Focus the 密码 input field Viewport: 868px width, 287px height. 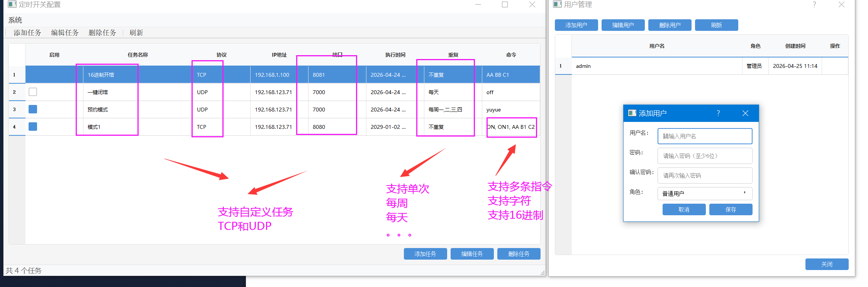(705, 156)
